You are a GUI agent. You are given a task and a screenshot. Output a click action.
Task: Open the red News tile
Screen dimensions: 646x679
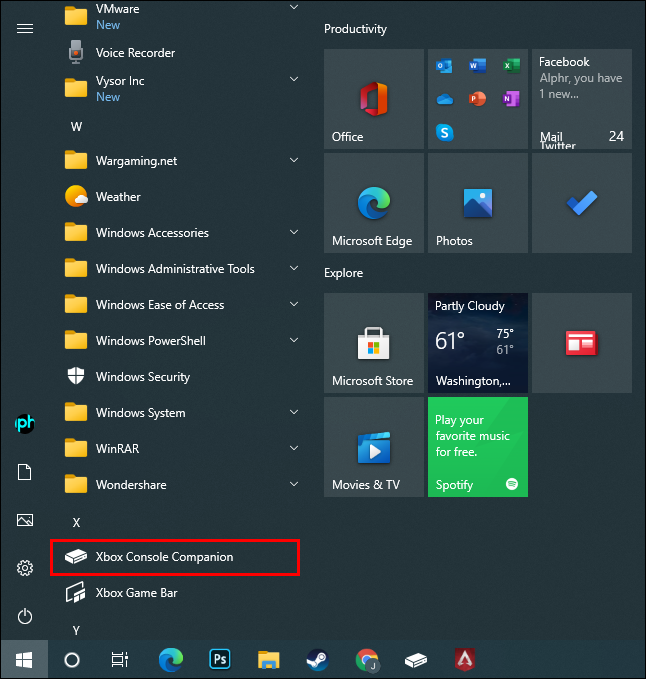click(581, 343)
